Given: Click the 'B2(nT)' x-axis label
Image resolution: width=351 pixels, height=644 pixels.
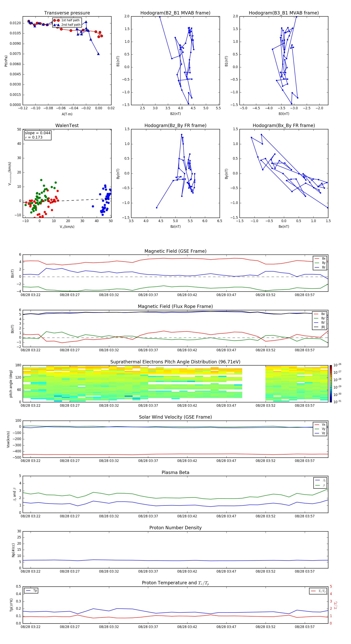Looking at the screenshot, I should 175,114.
